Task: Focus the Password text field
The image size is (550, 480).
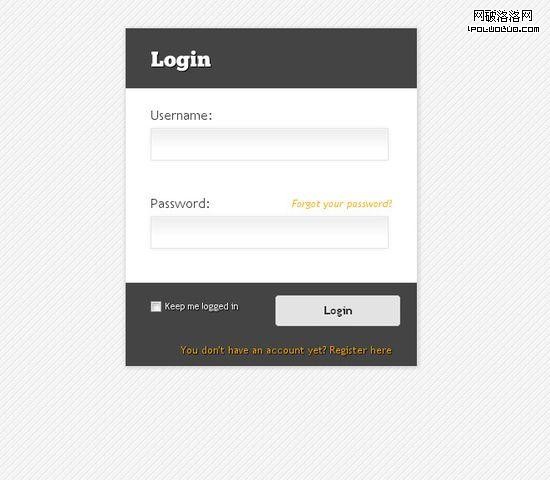Action: (269, 232)
